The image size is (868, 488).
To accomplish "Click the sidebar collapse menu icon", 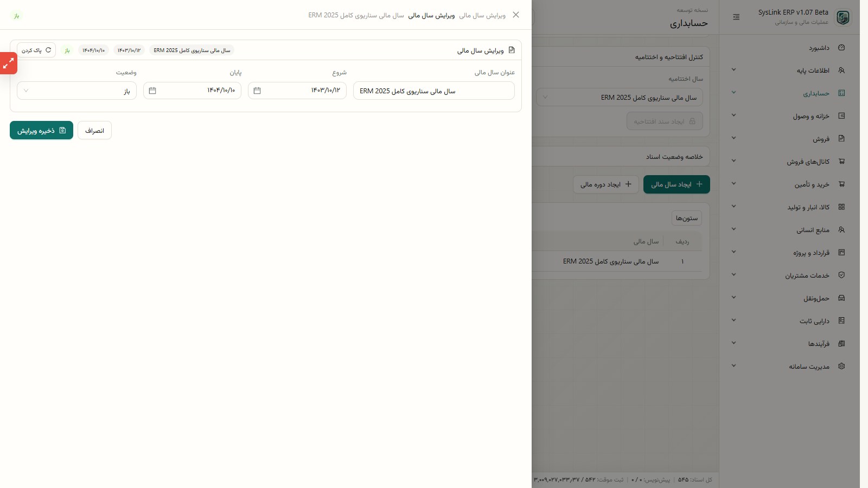I will click(736, 17).
